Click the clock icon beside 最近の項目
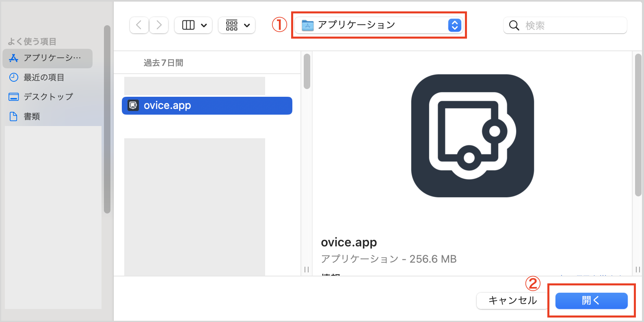 (x=14, y=77)
